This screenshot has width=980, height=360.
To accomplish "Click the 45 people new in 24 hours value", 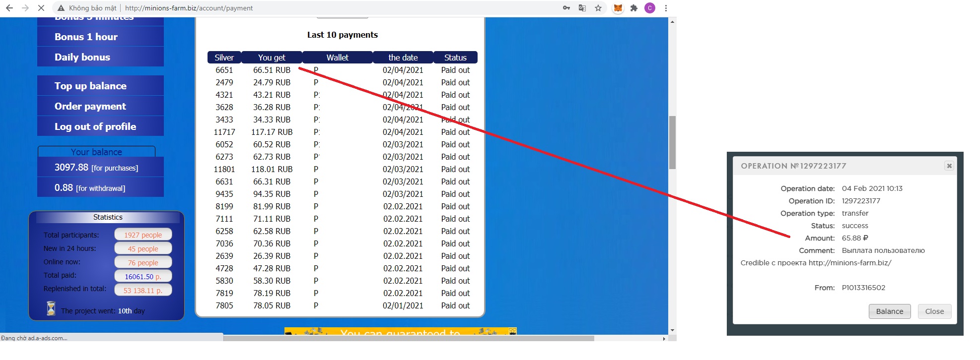I will coord(143,248).
